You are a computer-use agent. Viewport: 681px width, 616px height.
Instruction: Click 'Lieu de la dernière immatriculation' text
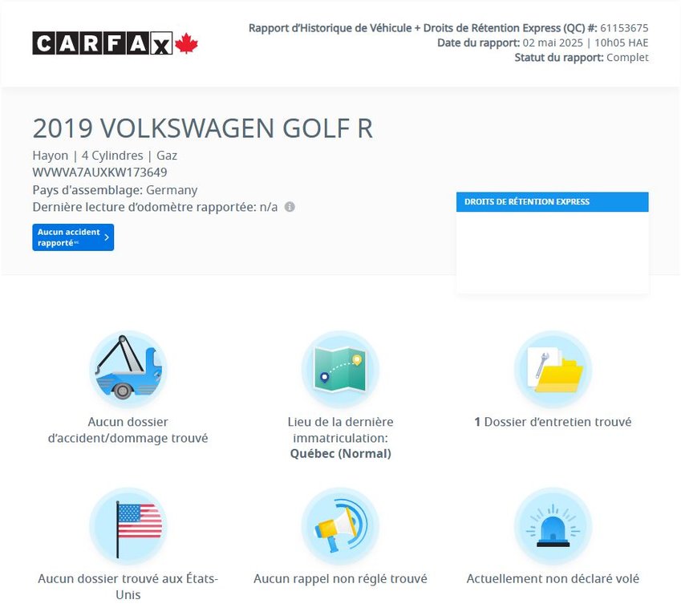tap(340, 430)
